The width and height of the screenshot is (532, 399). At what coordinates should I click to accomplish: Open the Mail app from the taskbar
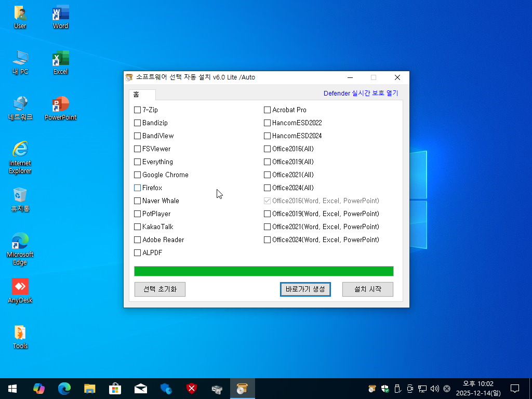pyautogui.click(x=140, y=389)
